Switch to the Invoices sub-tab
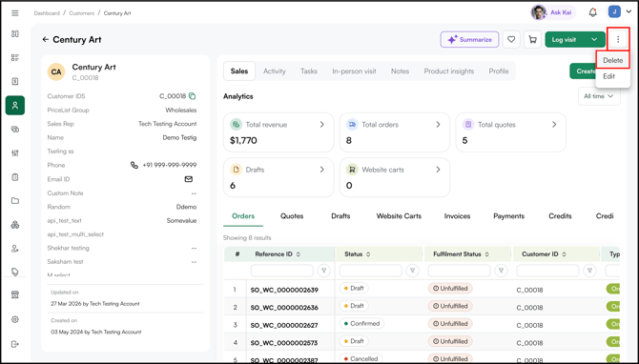The height and width of the screenshot is (364, 639). tap(457, 216)
